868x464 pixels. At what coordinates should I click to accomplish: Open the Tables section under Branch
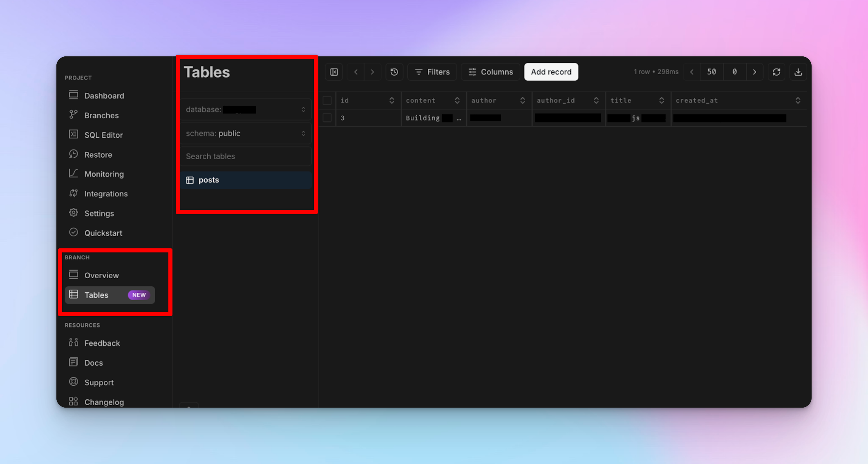click(96, 294)
